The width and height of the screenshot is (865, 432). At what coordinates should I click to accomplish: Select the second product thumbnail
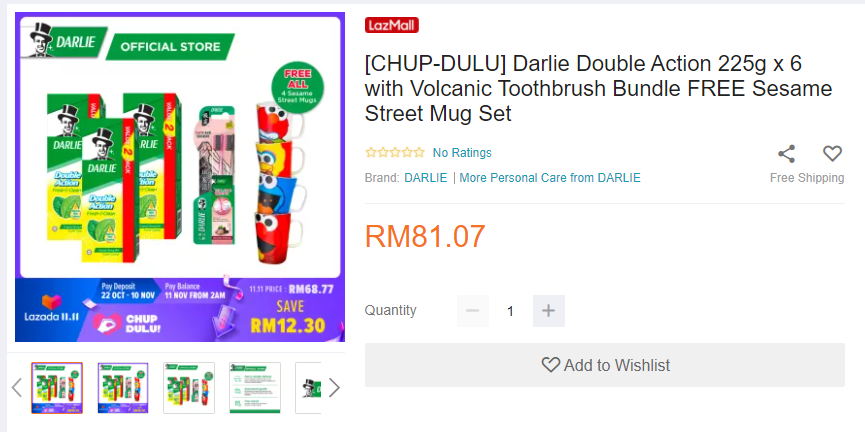123,388
